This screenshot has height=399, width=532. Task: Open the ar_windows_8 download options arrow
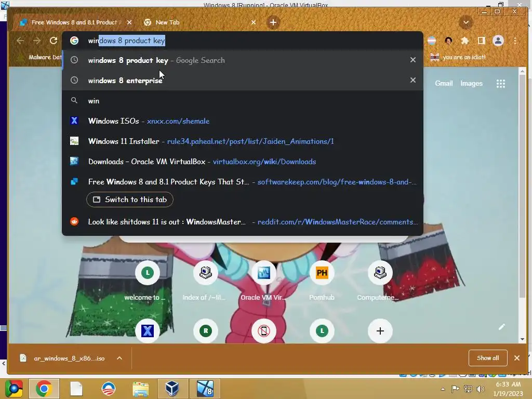(119, 358)
